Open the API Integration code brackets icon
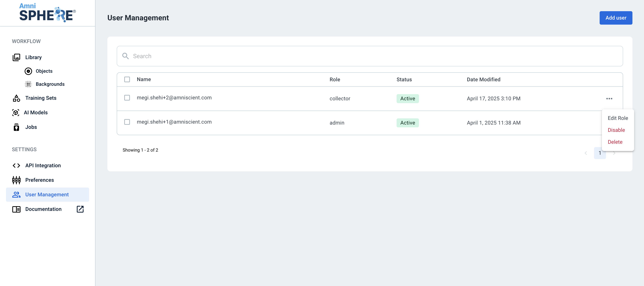This screenshot has height=286, width=644. 16,166
